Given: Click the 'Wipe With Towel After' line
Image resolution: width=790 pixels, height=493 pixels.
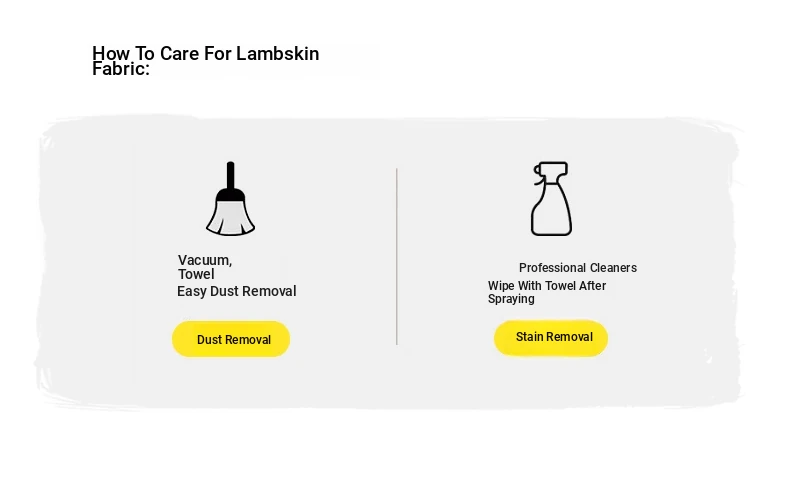Looking at the screenshot, I should (547, 286).
